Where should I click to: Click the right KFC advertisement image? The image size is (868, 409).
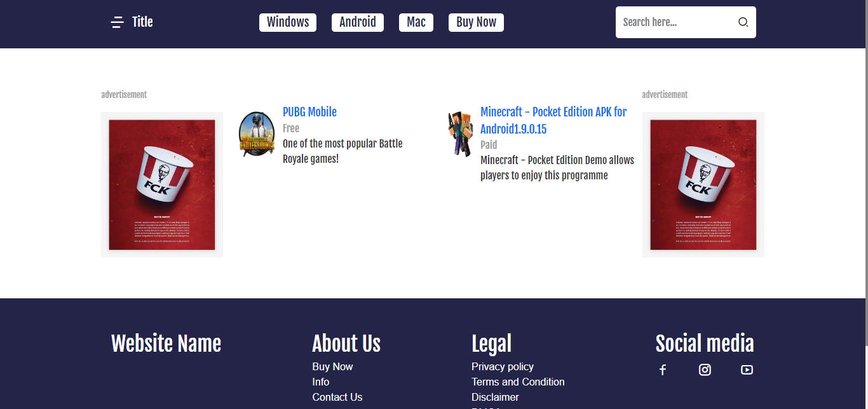703,184
